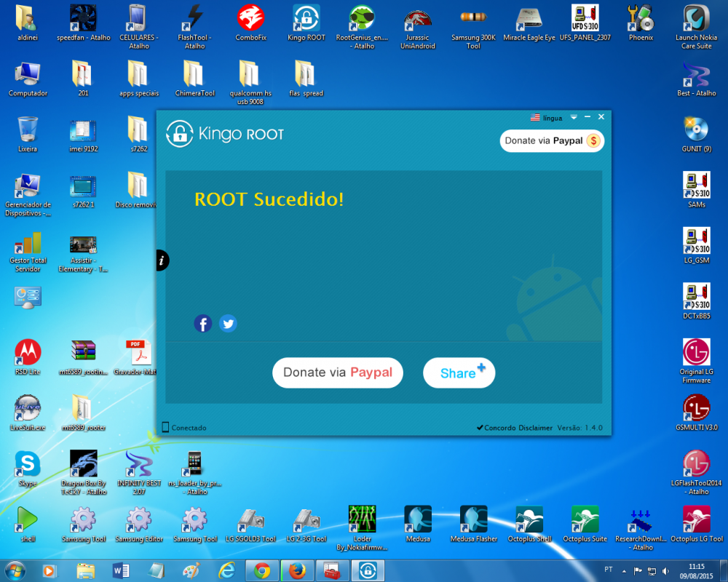Select the Miracle Eagle Eye shortcut
The width and height of the screenshot is (728, 582).
529,23
